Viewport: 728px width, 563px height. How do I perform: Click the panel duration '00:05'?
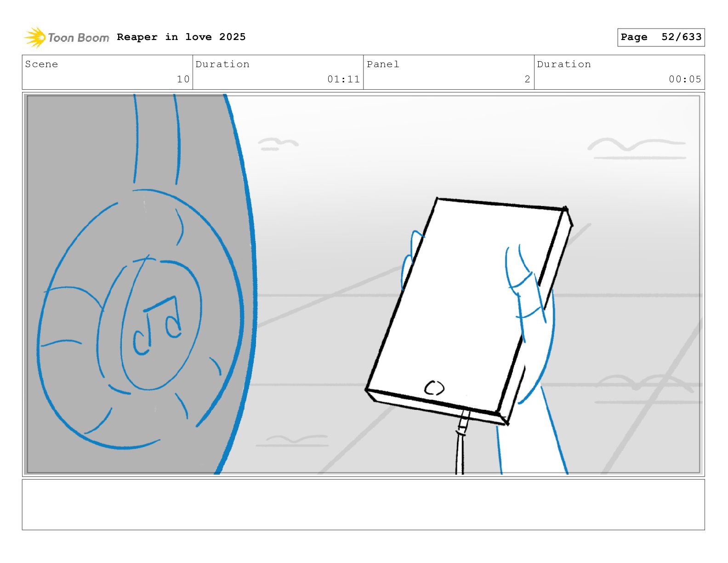685,79
